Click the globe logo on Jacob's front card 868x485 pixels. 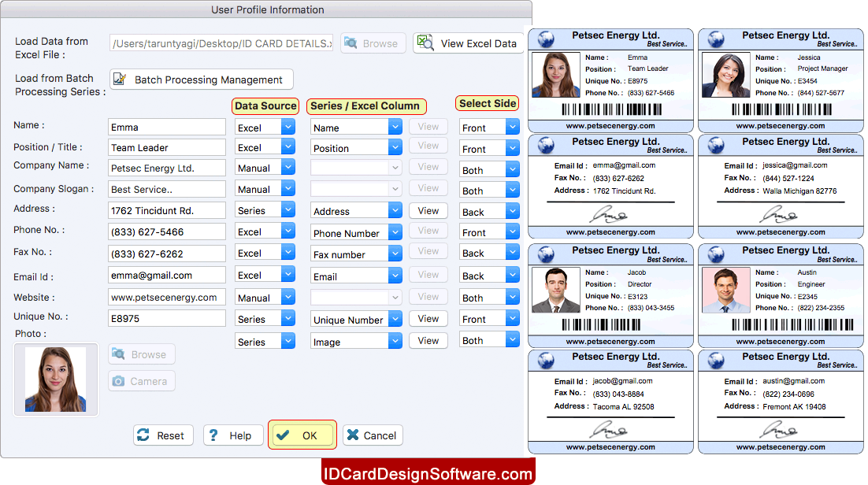point(546,254)
